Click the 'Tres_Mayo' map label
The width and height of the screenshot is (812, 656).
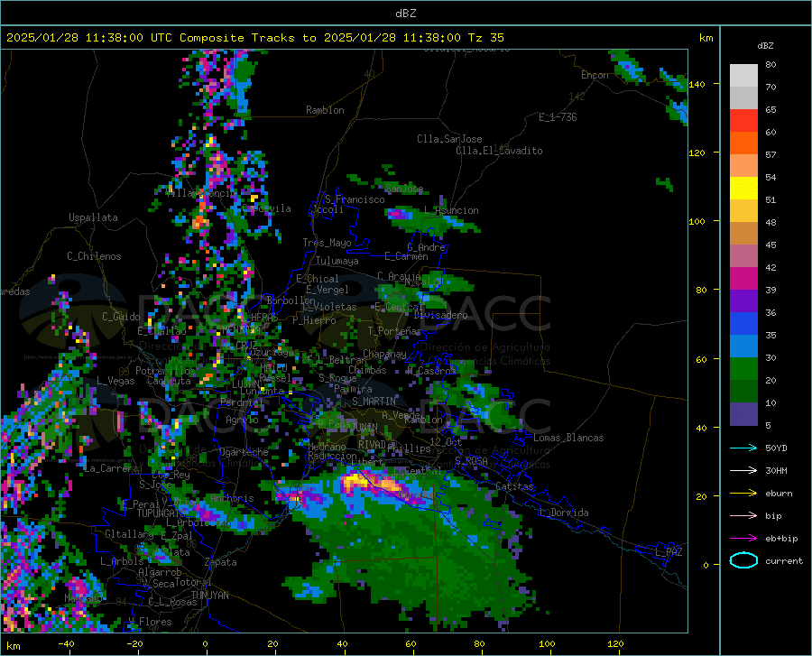(x=327, y=243)
